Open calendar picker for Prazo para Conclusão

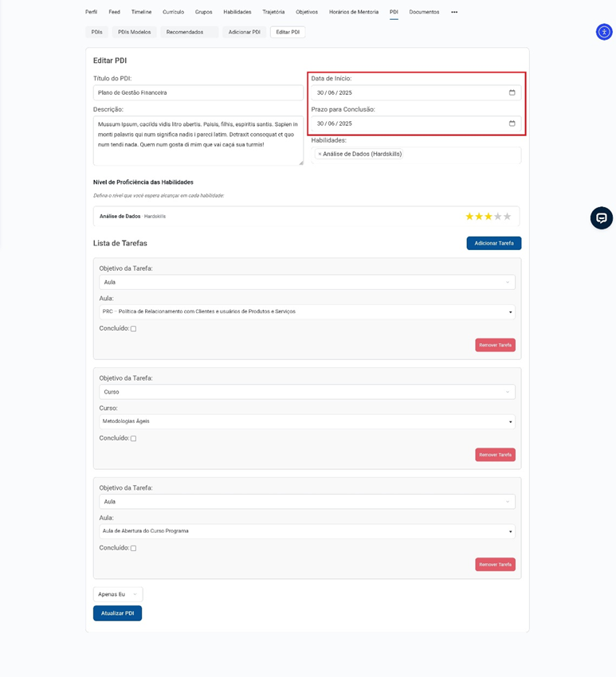click(512, 123)
